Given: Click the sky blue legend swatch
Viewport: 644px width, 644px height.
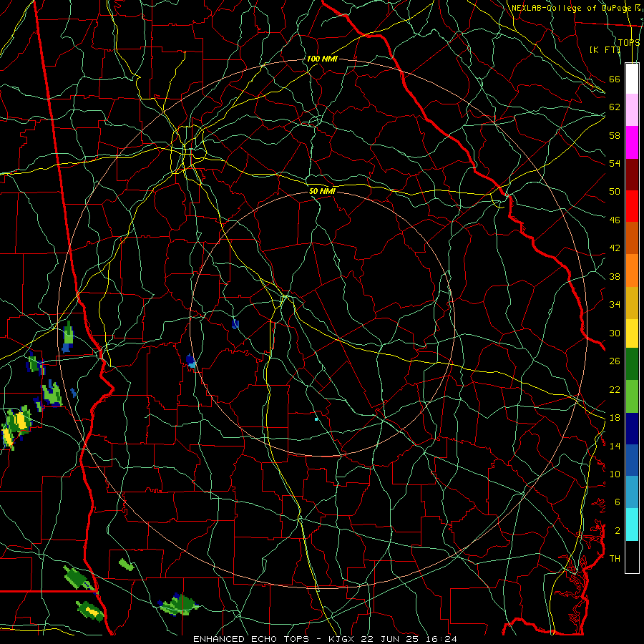Looking at the screenshot, I should tap(632, 492).
